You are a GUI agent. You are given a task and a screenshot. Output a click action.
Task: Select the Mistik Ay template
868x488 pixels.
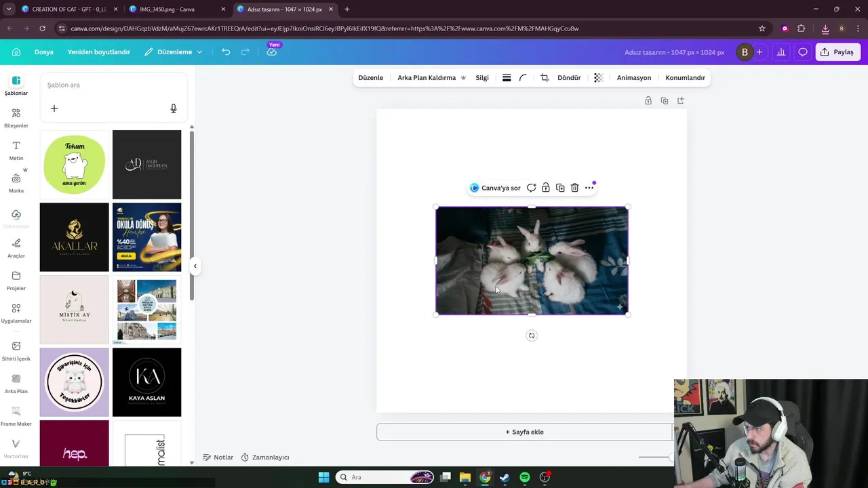[x=74, y=310]
